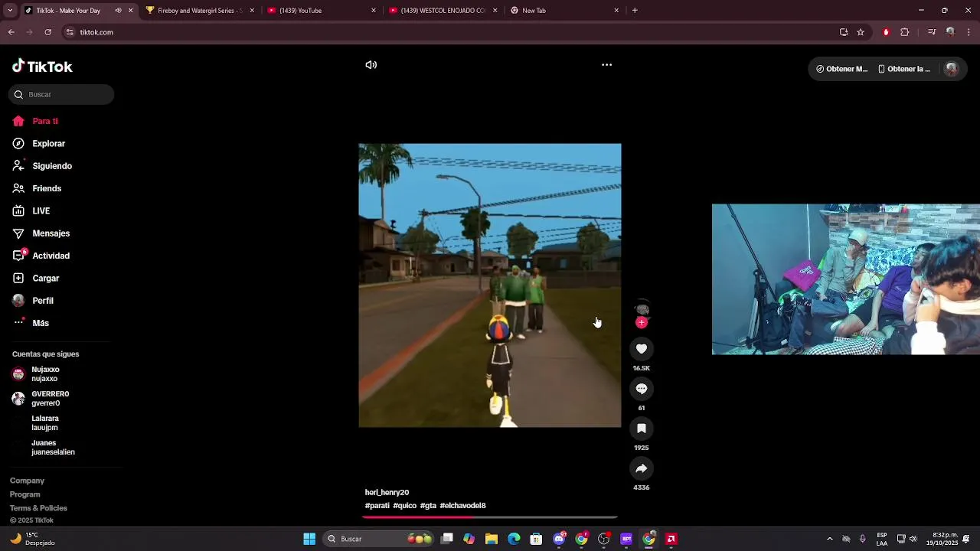Click the #quico hashtag
The image size is (980, 551).
point(405,506)
